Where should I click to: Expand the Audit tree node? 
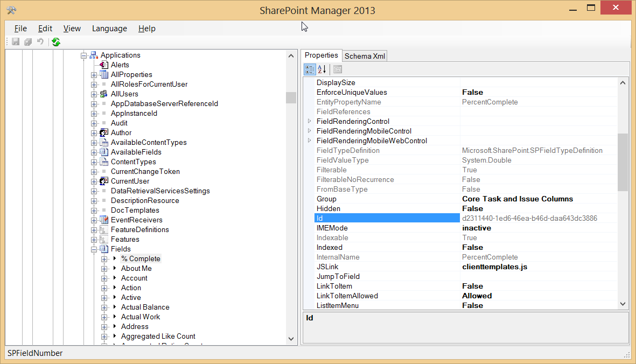click(94, 123)
